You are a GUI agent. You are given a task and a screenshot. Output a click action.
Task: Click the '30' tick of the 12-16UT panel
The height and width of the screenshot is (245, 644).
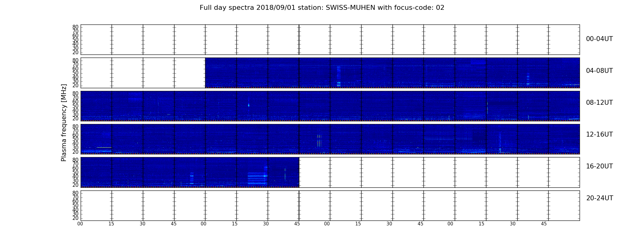[75, 148]
